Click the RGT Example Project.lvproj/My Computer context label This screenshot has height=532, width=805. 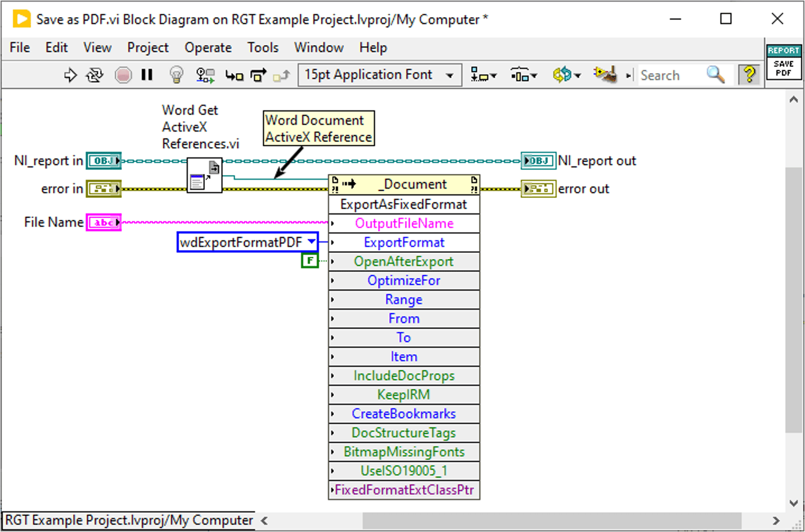pos(129,520)
